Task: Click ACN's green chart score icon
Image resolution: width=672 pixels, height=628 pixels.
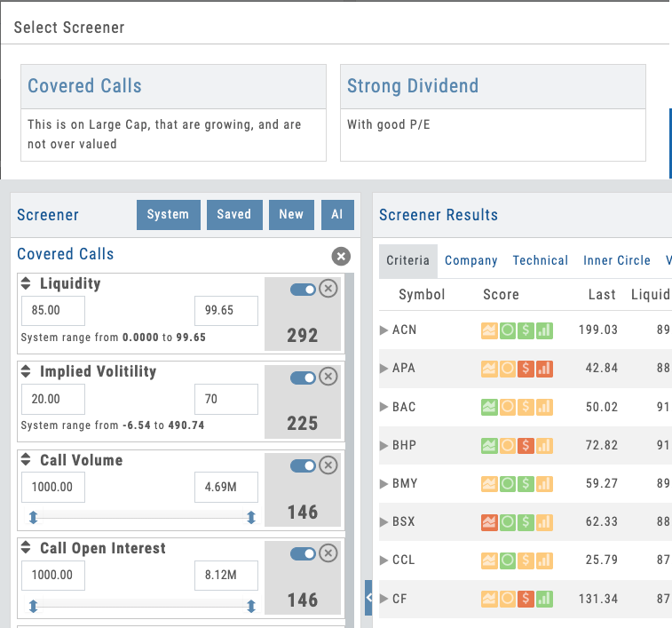Action: 544,330
